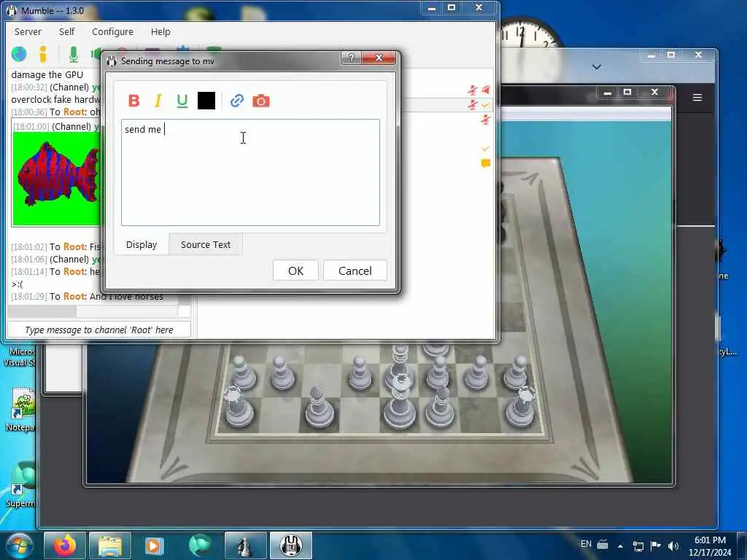Open the Server menu in Mumble
747x560 pixels.
click(28, 31)
